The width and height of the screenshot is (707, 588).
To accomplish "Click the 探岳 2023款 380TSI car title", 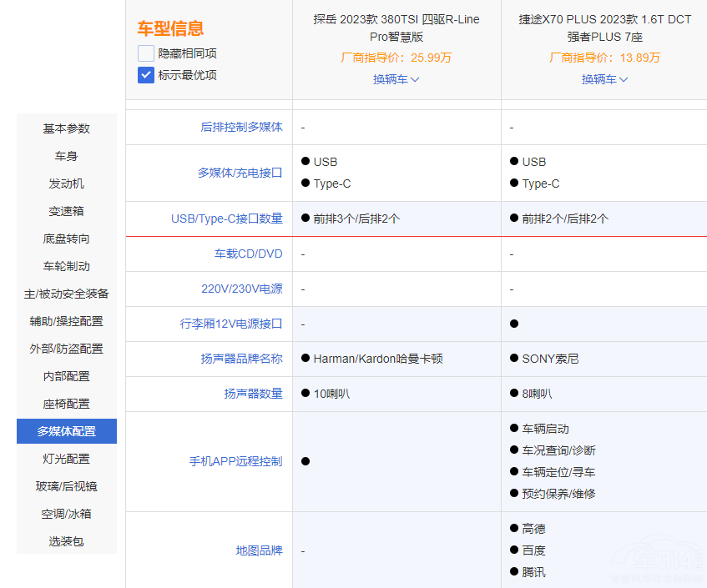I will (x=396, y=28).
